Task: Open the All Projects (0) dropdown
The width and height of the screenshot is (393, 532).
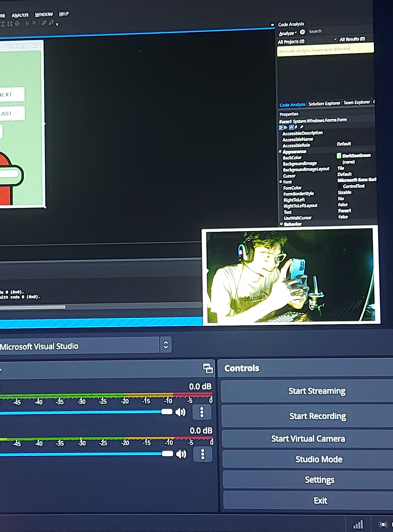Action: click(307, 41)
